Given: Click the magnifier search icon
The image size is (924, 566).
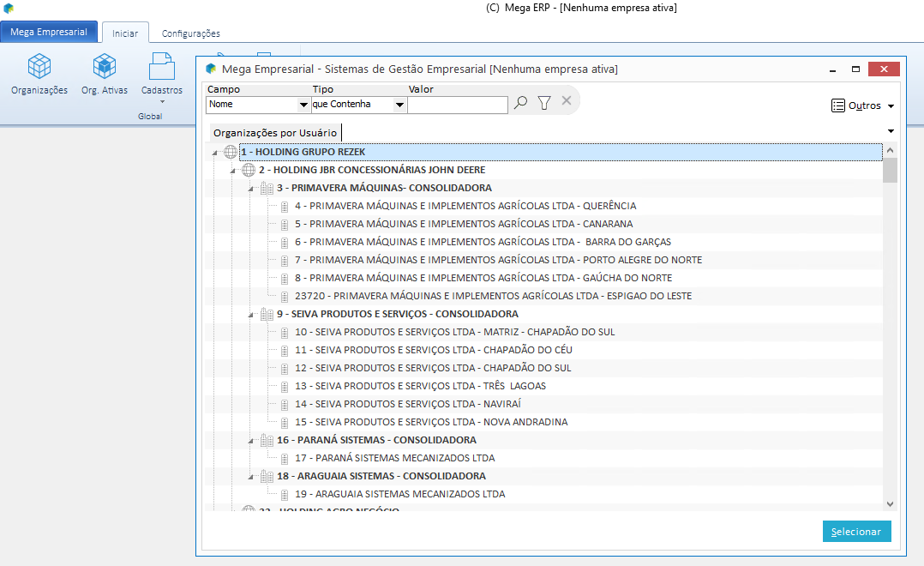Looking at the screenshot, I should click(x=520, y=103).
